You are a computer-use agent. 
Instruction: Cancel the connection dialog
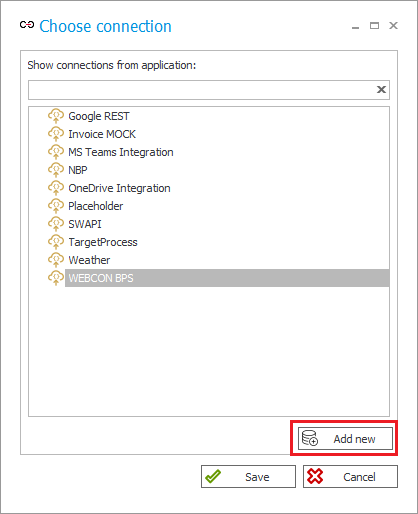(x=350, y=477)
